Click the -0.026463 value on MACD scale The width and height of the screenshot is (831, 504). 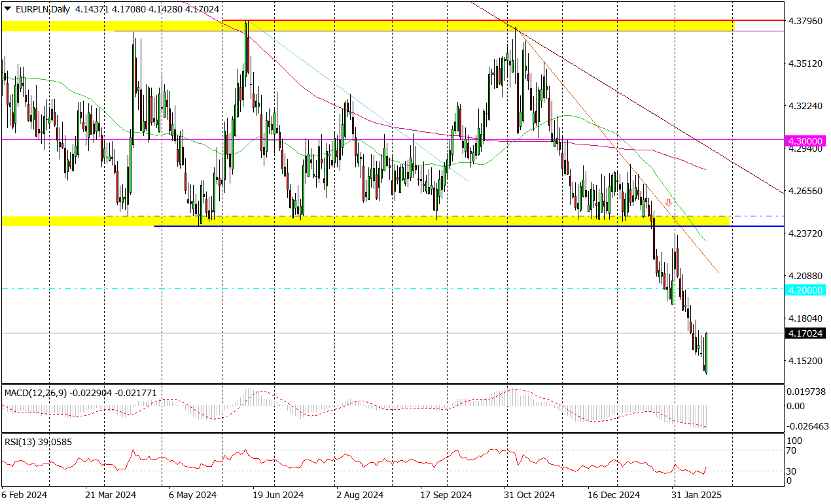pos(807,426)
